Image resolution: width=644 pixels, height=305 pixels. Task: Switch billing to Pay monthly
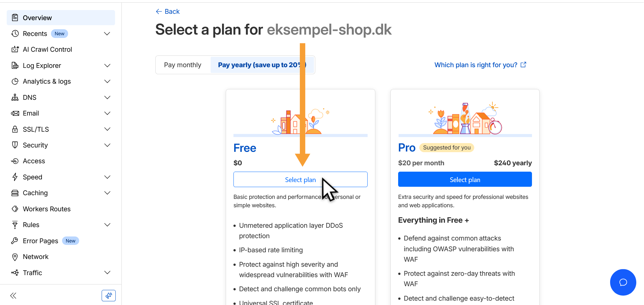(182, 65)
